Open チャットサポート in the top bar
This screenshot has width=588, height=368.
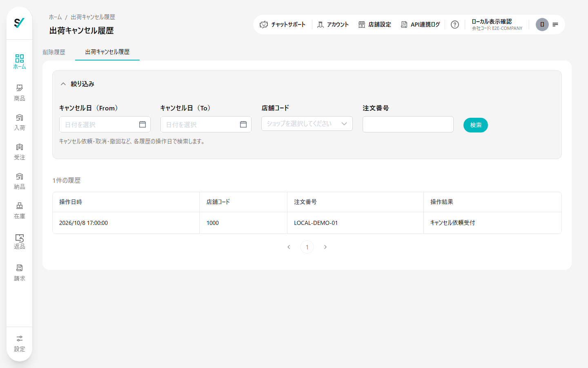[283, 25]
